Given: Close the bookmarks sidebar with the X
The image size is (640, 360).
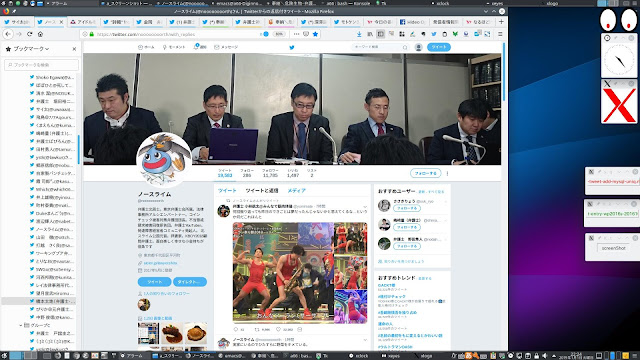Looking at the screenshot, I should pos(74,49).
